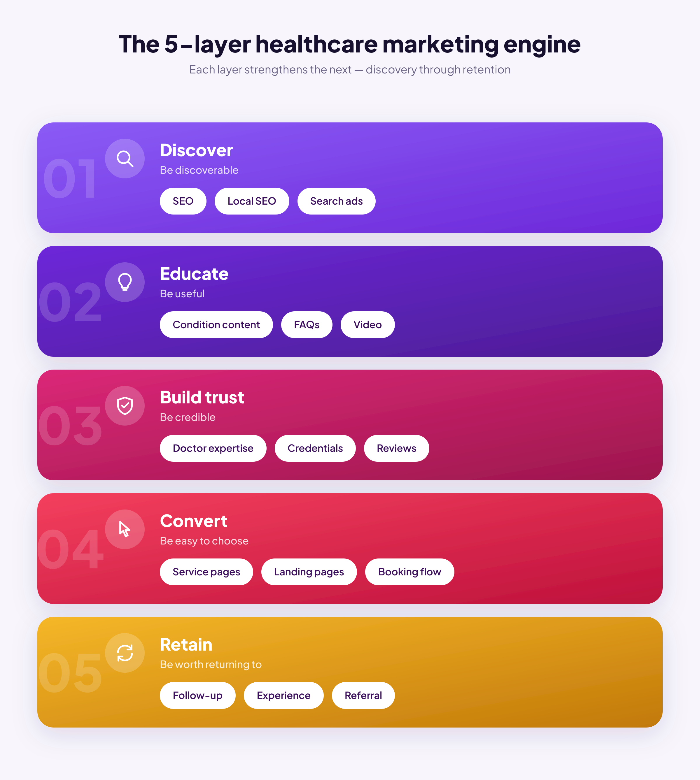700x780 pixels.
Task: Select the Video pill tag
Action: [x=368, y=325]
